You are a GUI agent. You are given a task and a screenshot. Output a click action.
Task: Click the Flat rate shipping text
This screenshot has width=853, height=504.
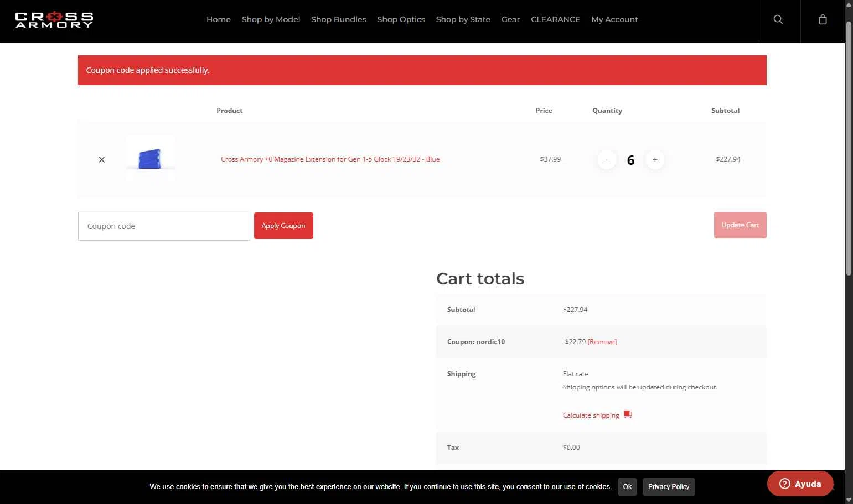coord(575,374)
